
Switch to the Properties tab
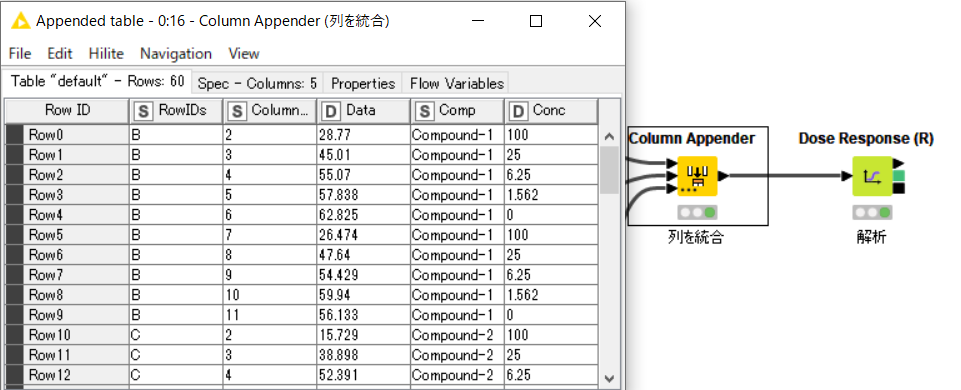coord(363,83)
